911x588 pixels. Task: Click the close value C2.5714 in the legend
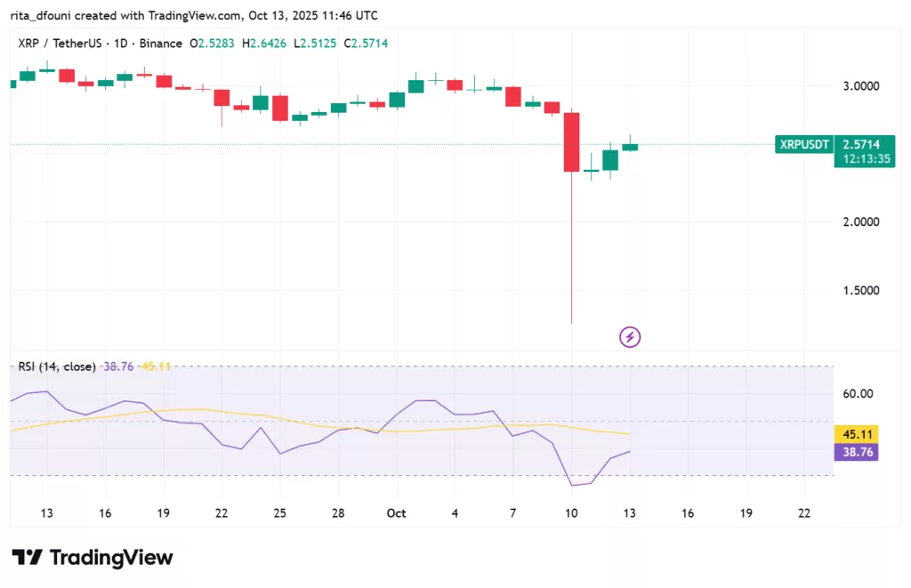click(366, 42)
